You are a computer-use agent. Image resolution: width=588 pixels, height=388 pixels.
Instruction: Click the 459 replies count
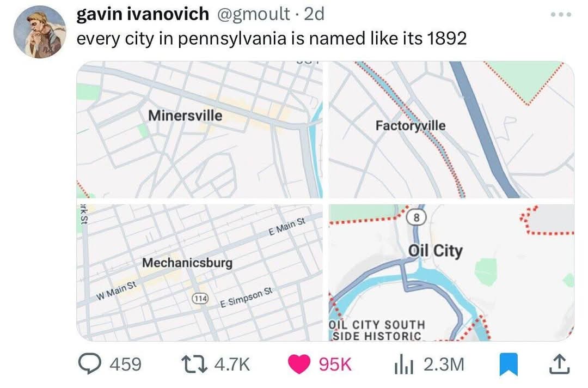coord(125,364)
